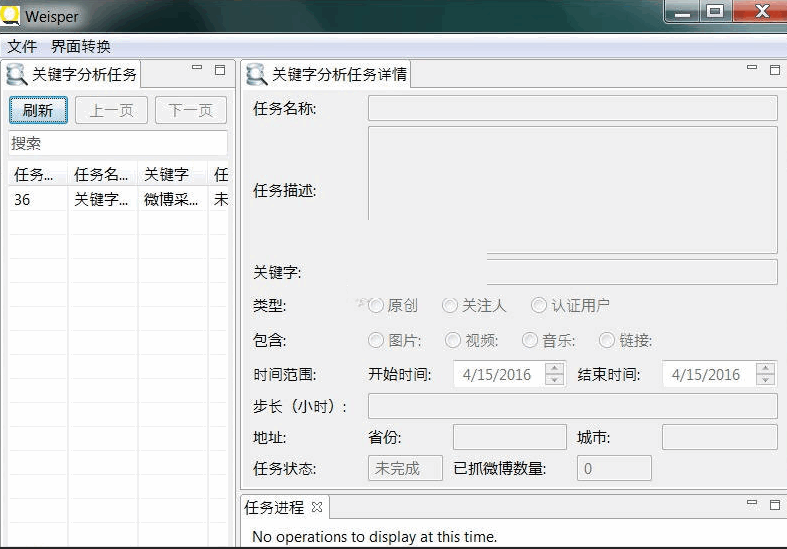This screenshot has height=549, width=787.
Task: Maximize the Weisper window
Action: pyautogui.click(x=716, y=12)
